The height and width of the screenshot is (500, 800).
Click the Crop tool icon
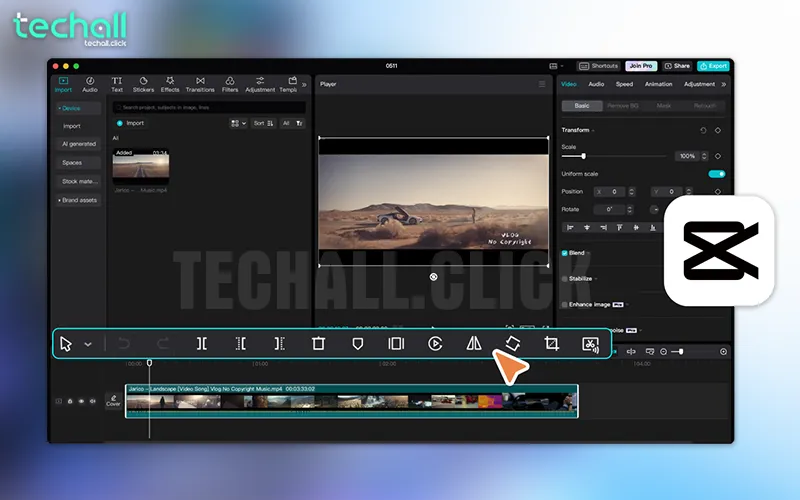(552, 343)
